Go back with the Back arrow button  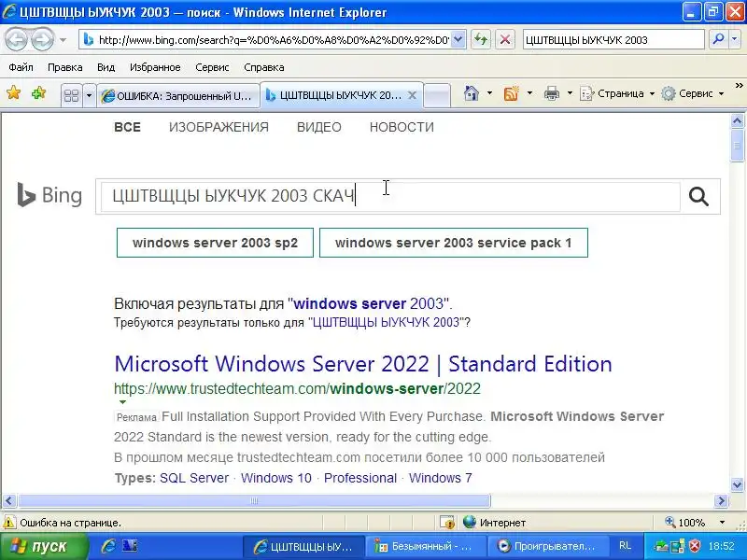pos(17,39)
